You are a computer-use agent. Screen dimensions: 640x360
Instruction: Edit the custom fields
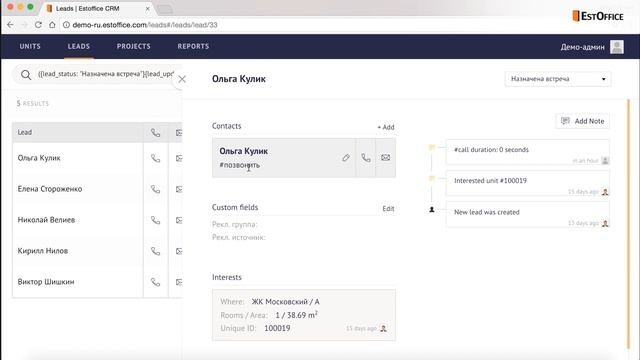pos(388,209)
